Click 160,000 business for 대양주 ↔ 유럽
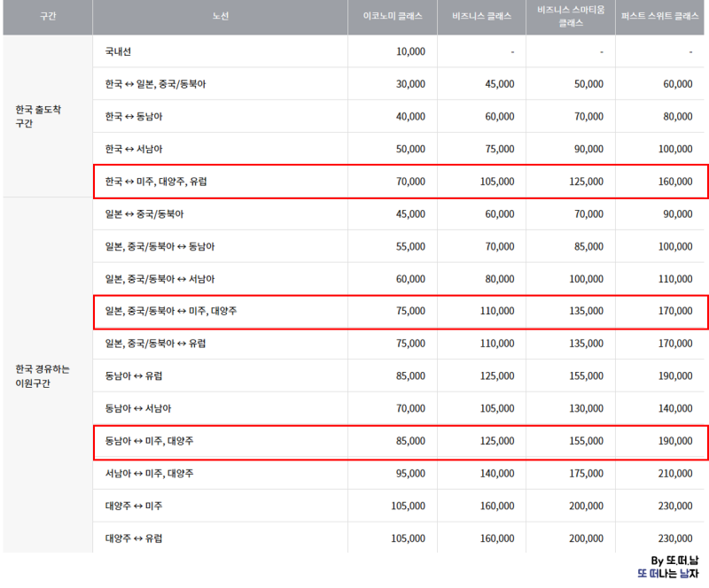 pyautogui.click(x=497, y=538)
